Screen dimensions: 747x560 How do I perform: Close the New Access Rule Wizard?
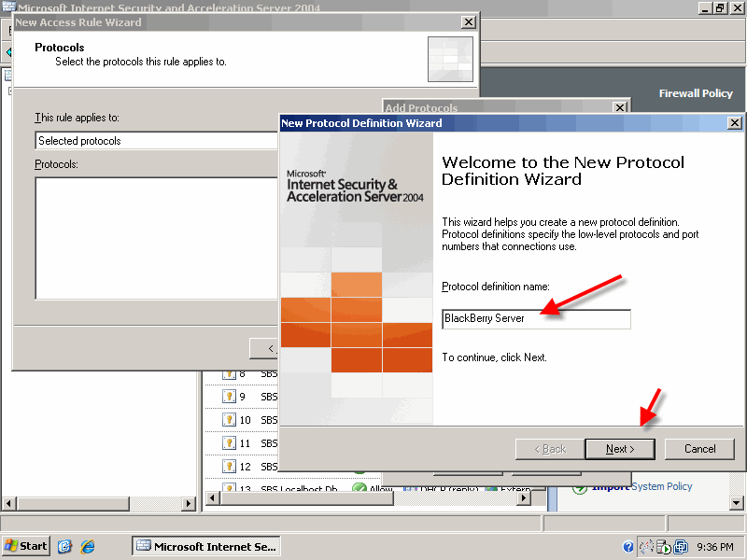click(469, 21)
